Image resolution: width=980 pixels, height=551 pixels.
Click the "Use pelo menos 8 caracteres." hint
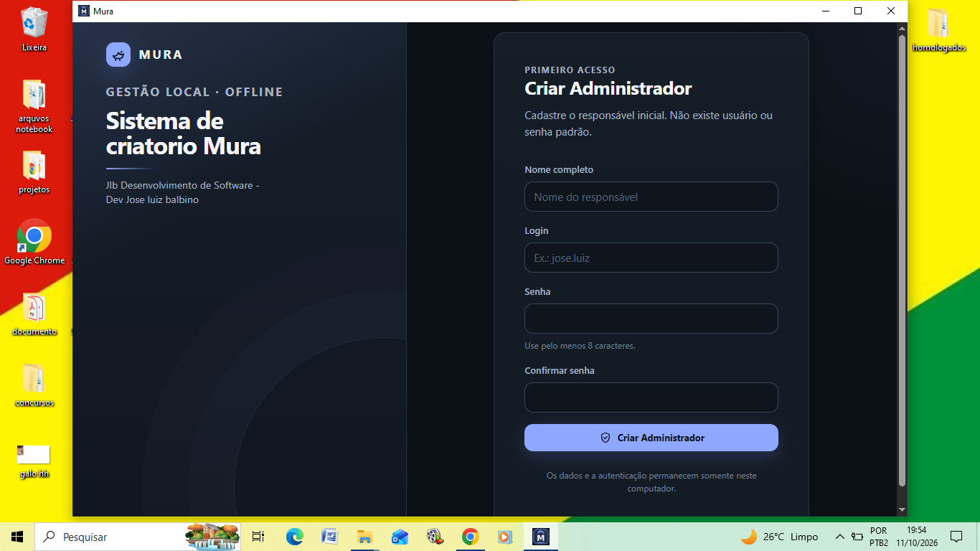[580, 346]
